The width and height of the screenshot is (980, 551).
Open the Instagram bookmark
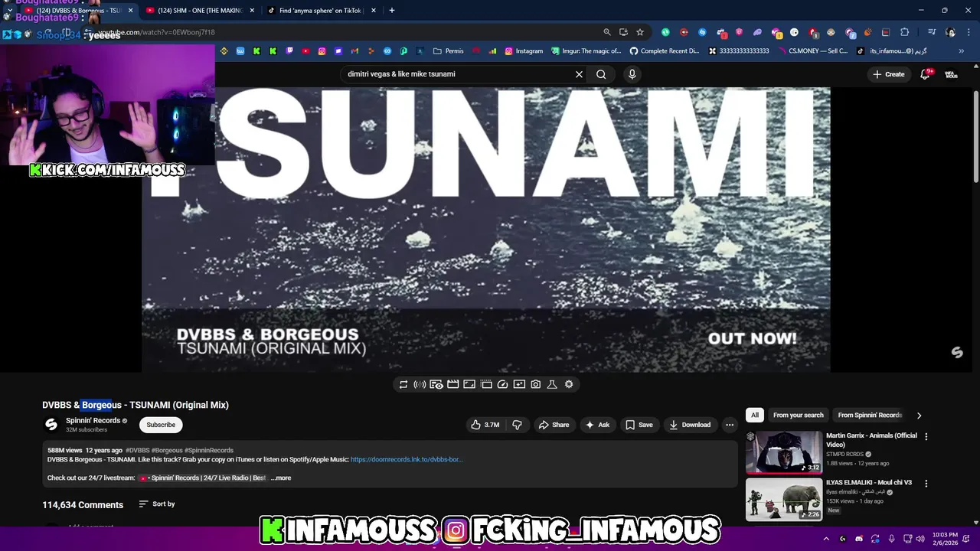click(x=524, y=51)
